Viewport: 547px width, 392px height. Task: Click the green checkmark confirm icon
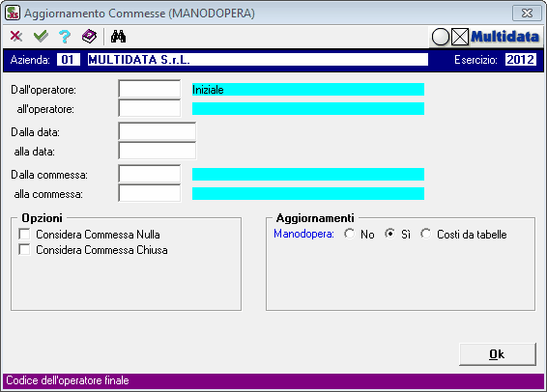(x=41, y=37)
